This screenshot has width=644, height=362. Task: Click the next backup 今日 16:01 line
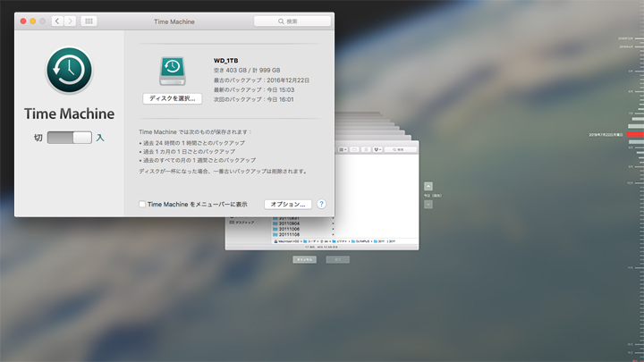tap(253, 99)
